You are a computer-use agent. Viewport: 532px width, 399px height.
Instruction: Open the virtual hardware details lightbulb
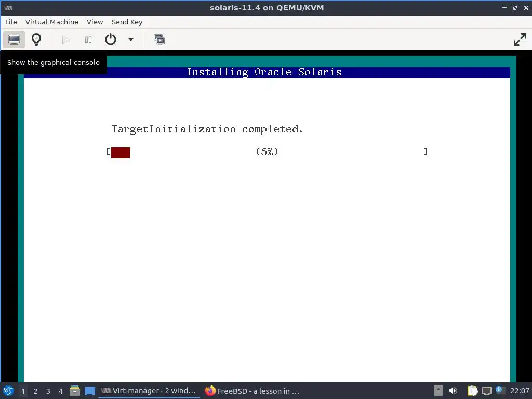[36, 39]
